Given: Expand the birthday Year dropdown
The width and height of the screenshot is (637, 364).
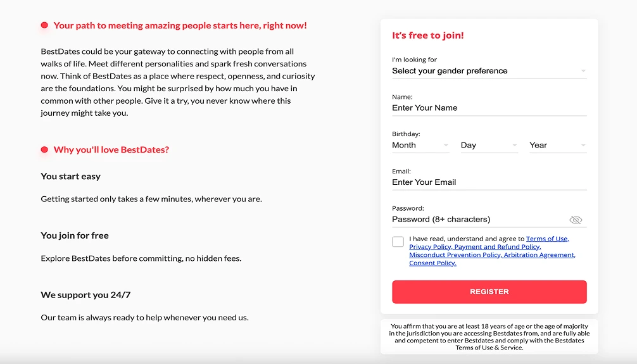Looking at the screenshot, I should pyautogui.click(x=557, y=146).
